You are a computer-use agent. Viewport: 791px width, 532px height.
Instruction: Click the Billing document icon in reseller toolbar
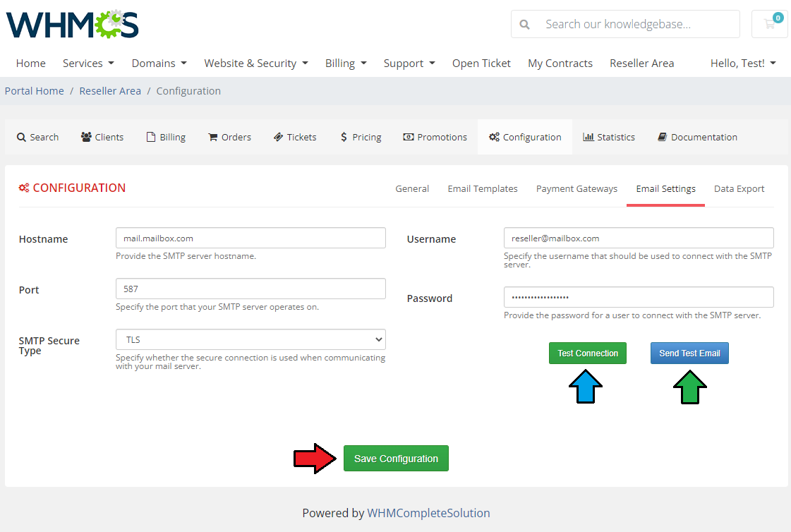point(151,137)
